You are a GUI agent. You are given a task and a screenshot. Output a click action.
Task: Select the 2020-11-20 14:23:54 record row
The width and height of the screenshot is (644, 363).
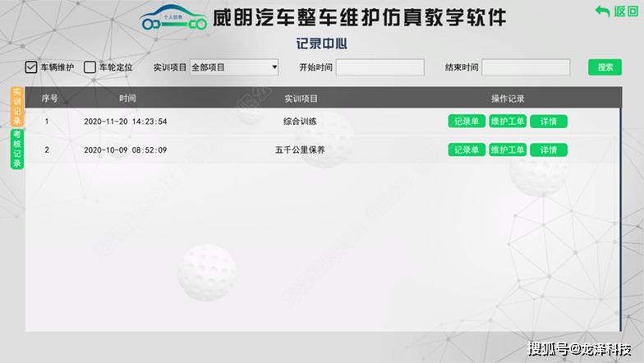126,122
